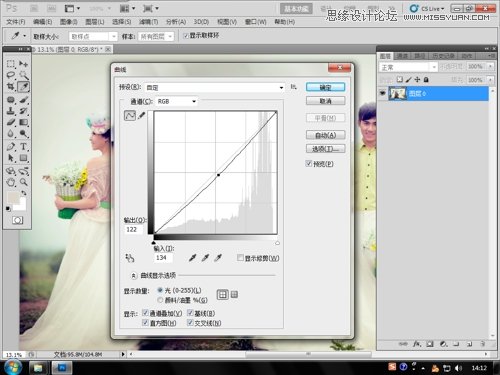Select the Quick Selection tool
Image resolution: width=500 pixels, height=375 pixels.
click(23, 75)
